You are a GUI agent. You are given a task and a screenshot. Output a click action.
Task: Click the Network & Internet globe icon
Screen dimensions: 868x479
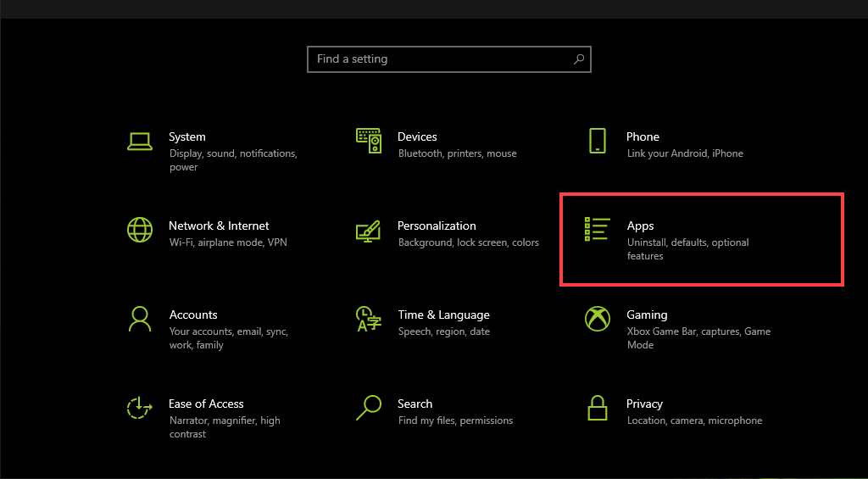(139, 230)
